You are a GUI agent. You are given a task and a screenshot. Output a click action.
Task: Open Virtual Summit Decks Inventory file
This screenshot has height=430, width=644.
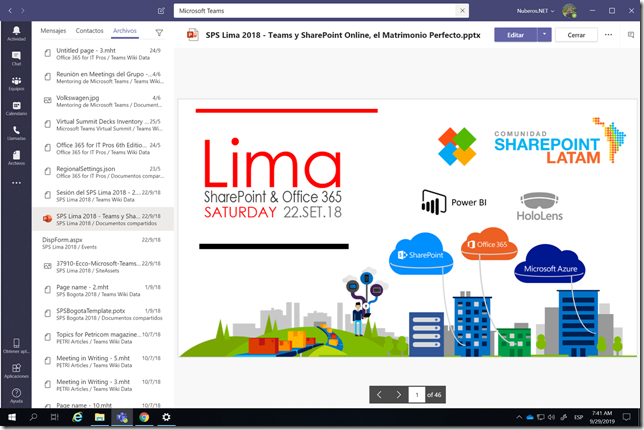[103, 125]
